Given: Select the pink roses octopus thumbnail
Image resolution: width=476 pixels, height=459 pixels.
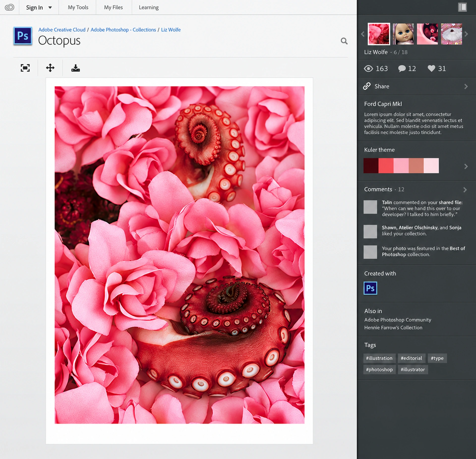Looking at the screenshot, I should [x=379, y=34].
